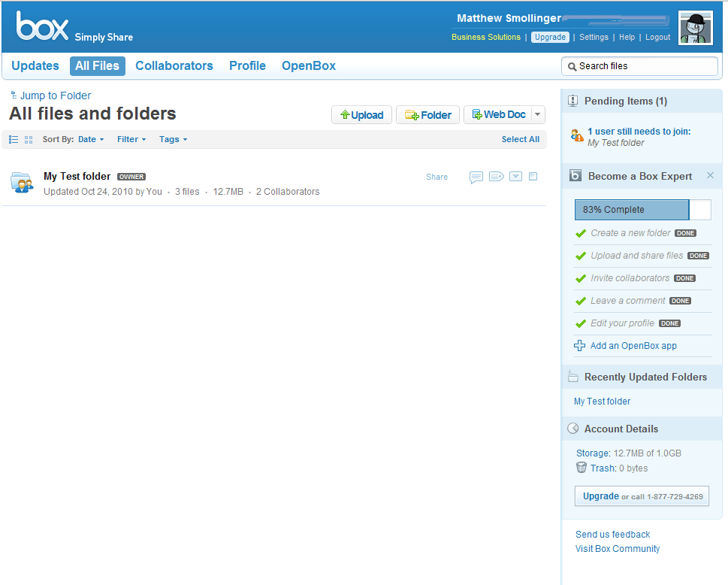
Task: Focus the Search files input field
Action: point(639,66)
